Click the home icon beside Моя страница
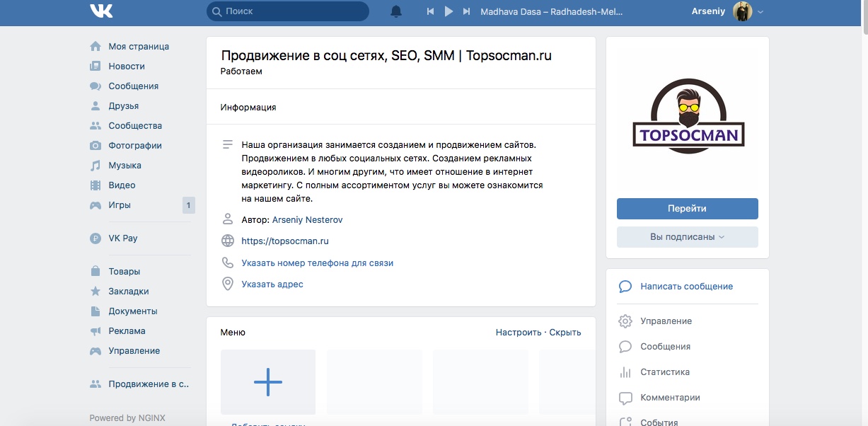Screen dimensions: 868x426 (96, 46)
